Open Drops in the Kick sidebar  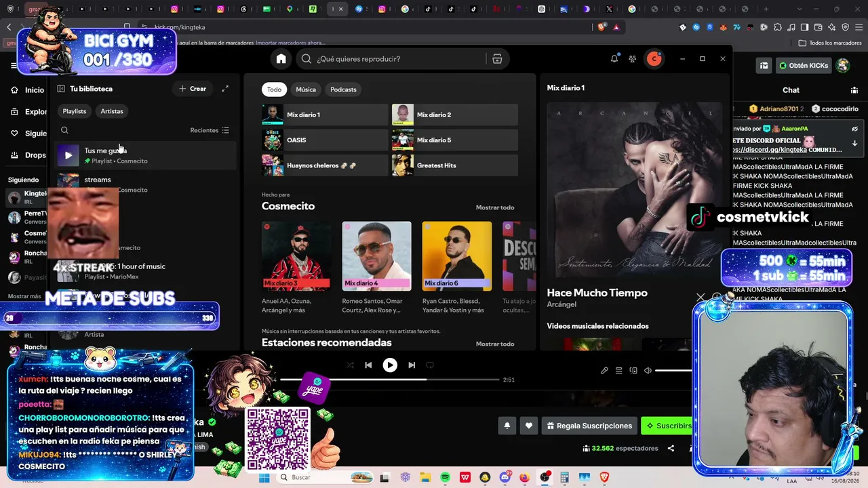28,155
